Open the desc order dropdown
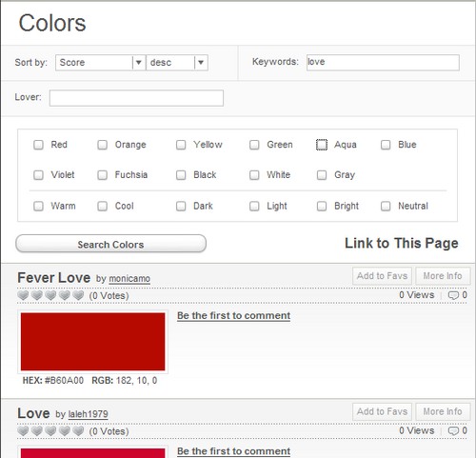This screenshot has height=458, width=476. [177, 63]
